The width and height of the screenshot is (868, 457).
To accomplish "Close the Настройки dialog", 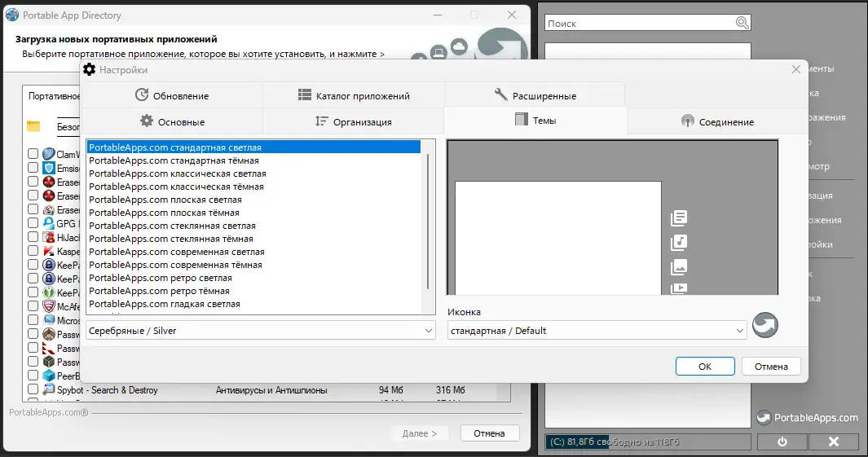I will click(x=795, y=70).
